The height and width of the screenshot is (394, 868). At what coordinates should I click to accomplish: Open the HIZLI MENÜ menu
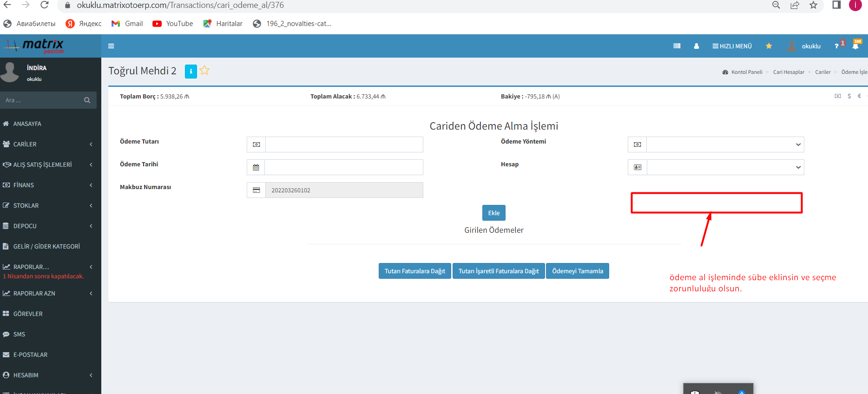pos(732,46)
